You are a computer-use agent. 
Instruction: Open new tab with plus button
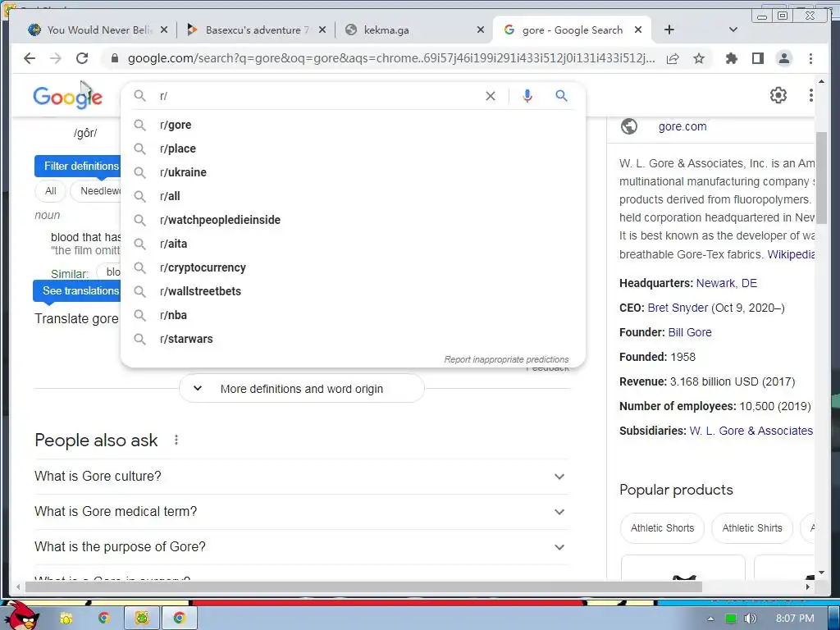669,30
